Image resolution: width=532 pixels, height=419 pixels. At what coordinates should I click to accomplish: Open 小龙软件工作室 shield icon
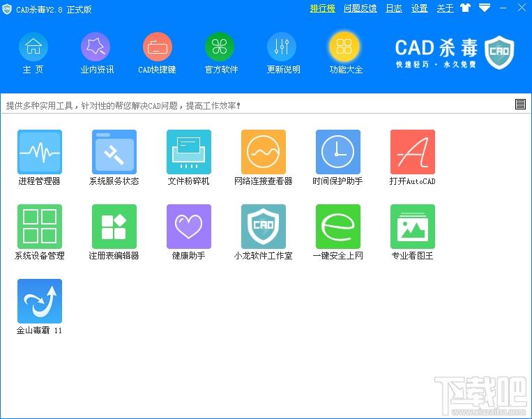point(264,227)
